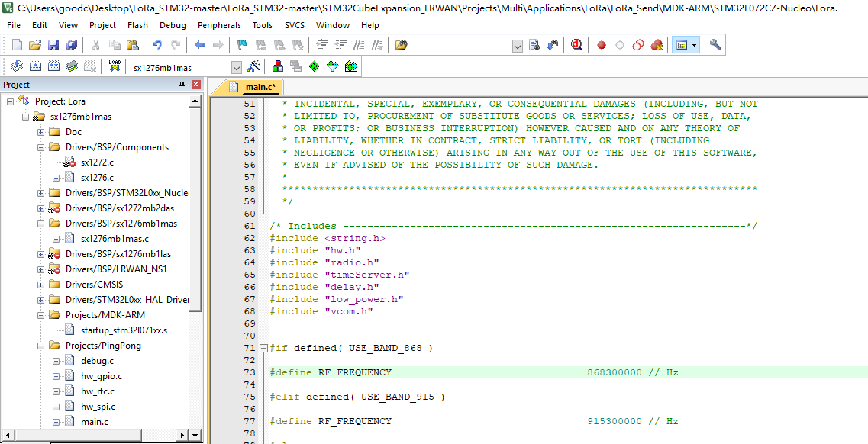Collapse the Projects/PingPong folder
Viewport: 868px width, 444px height.
coord(41,346)
